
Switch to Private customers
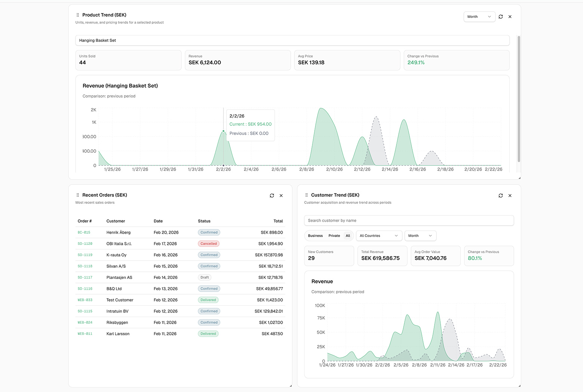[x=334, y=236]
